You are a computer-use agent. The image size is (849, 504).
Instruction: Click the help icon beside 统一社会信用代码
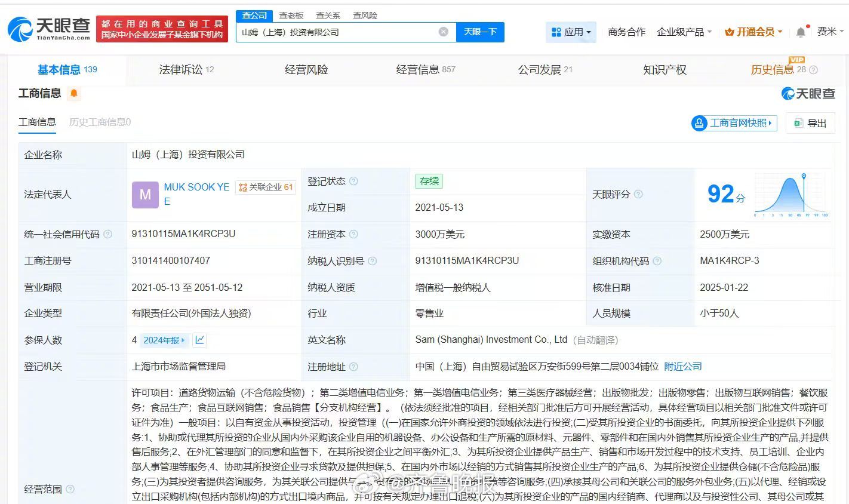point(107,234)
